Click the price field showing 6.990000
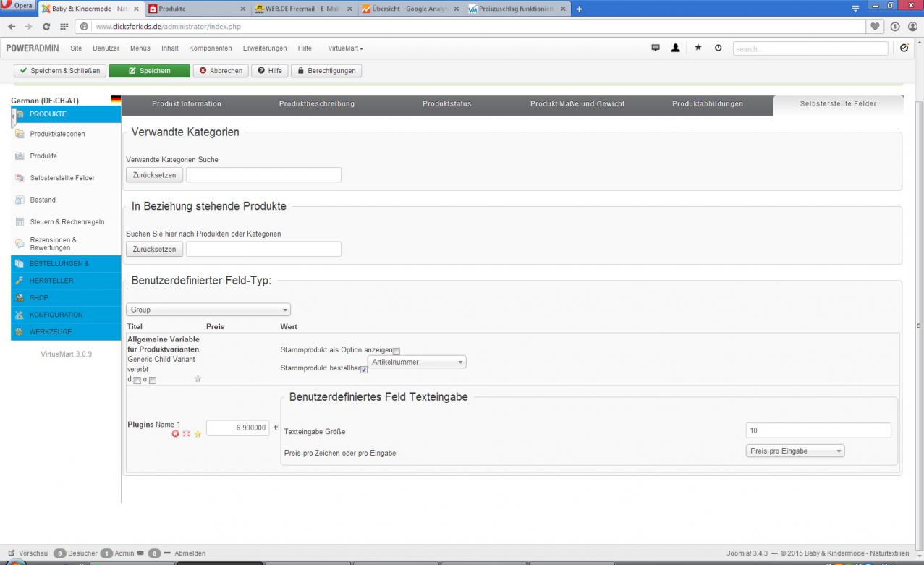 237,428
